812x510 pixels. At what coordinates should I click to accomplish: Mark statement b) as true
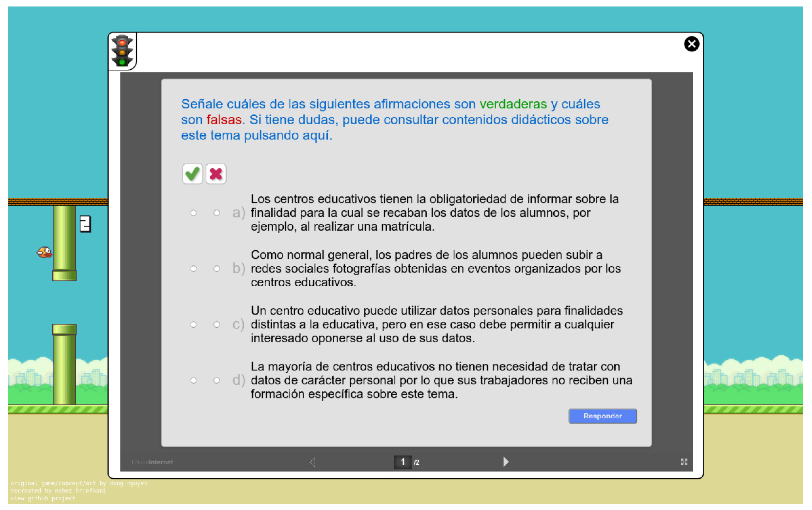(x=193, y=269)
